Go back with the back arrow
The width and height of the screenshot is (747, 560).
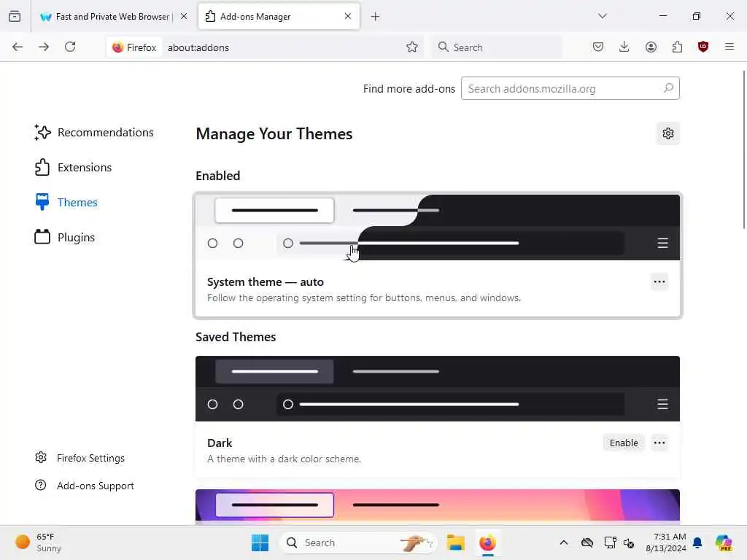click(x=18, y=47)
